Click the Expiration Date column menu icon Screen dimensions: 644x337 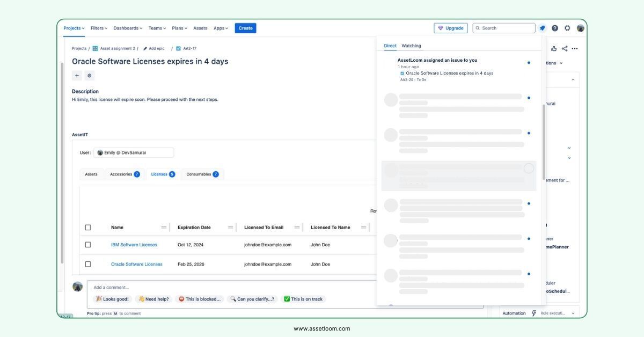(230, 228)
